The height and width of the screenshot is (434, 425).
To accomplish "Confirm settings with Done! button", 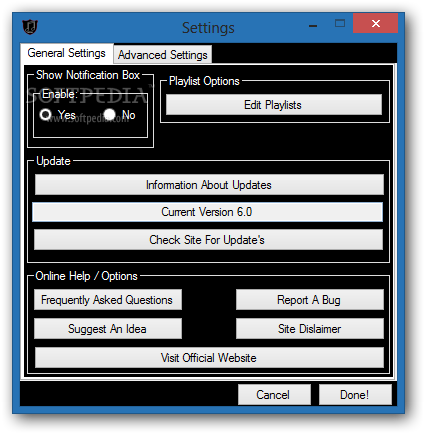I will (x=355, y=395).
